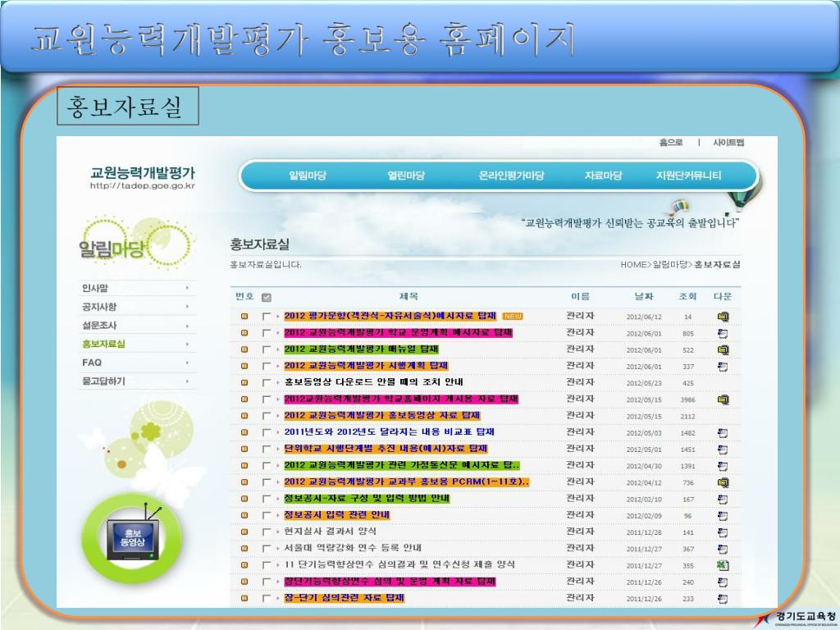Click the 알림마당 breadcrumb link
This screenshot has width=840, height=630.
669,265
